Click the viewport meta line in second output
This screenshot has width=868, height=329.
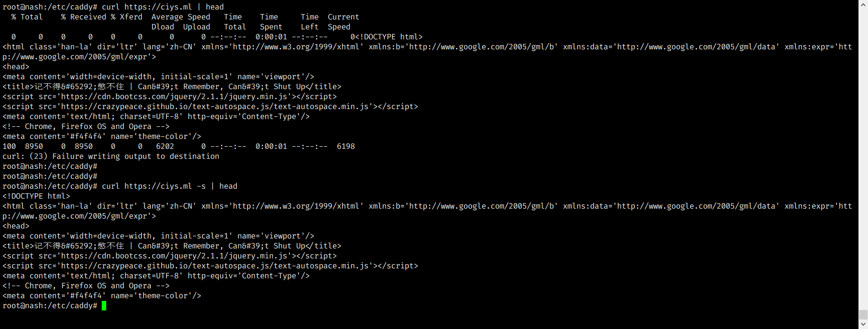pos(158,236)
